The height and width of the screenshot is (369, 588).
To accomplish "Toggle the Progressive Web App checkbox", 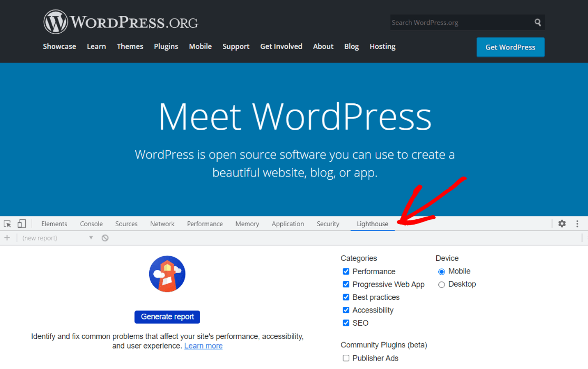I will (346, 285).
